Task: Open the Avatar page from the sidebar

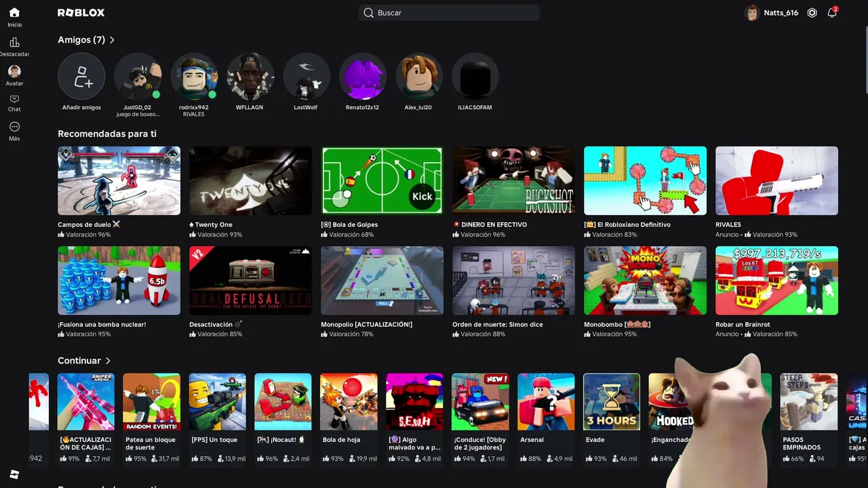Action: click(14, 76)
